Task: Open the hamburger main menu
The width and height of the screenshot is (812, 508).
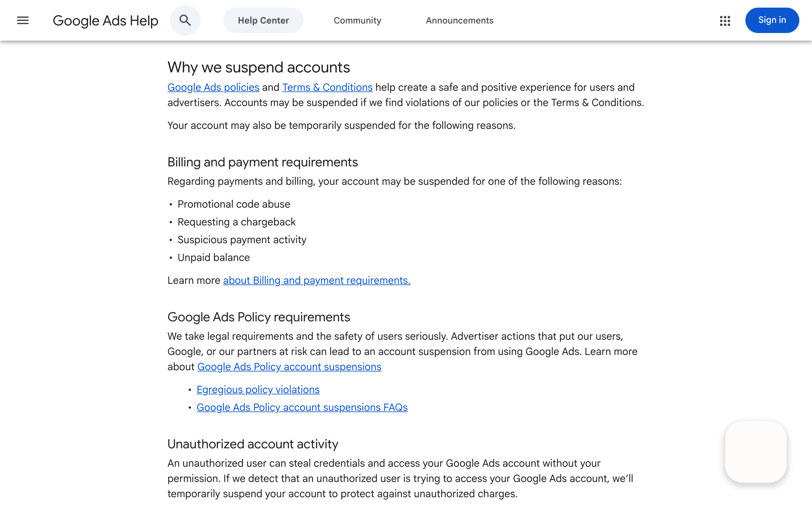Action: [x=23, y=21]
